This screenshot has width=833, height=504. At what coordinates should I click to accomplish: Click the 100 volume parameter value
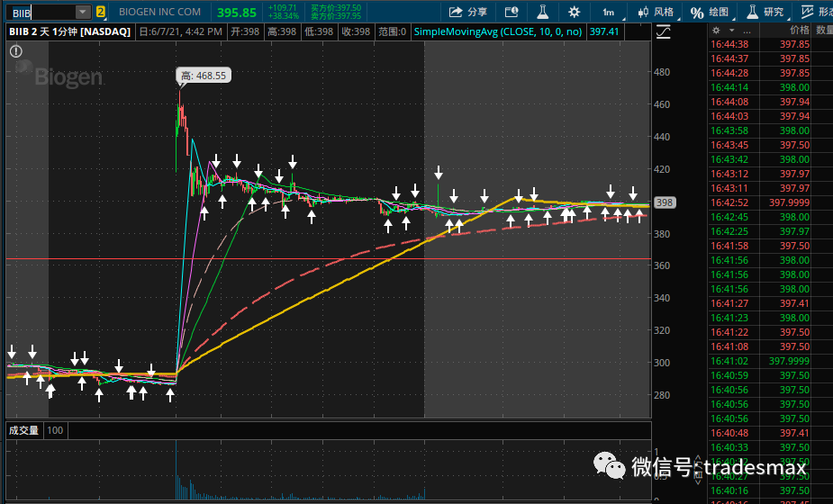click(x=55, y=430)
